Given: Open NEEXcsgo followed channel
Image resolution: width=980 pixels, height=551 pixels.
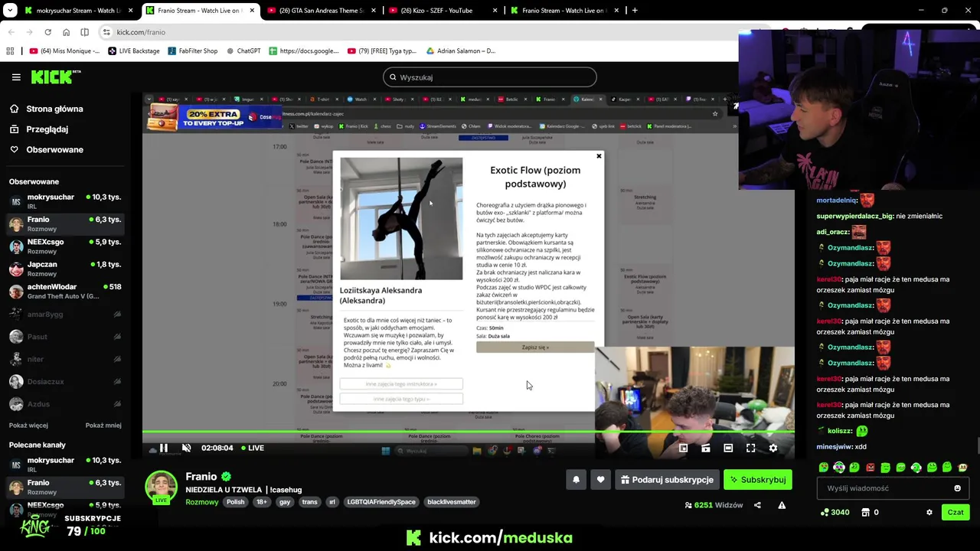Looking at the screenshot, I should click(x=65, y=246).
